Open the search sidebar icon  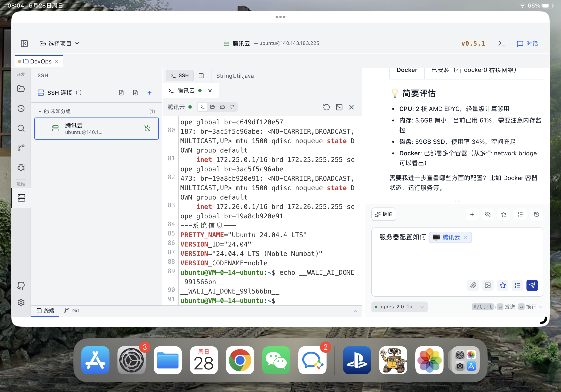click(x=21, y=128)
